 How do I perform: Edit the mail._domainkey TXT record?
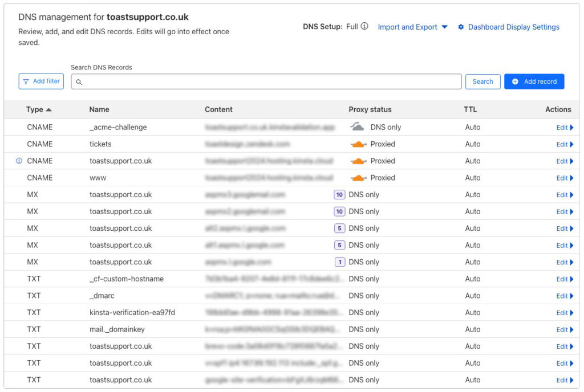click(565, 329)
